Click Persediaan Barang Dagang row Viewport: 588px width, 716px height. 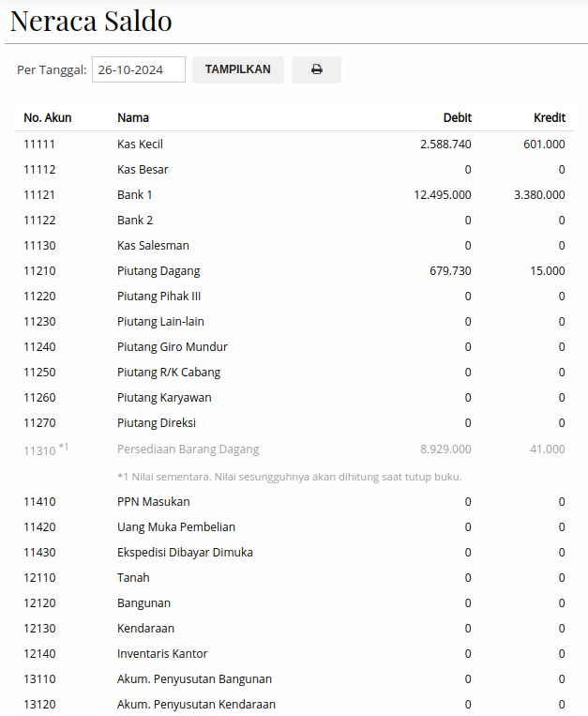(x=188, y=449)
